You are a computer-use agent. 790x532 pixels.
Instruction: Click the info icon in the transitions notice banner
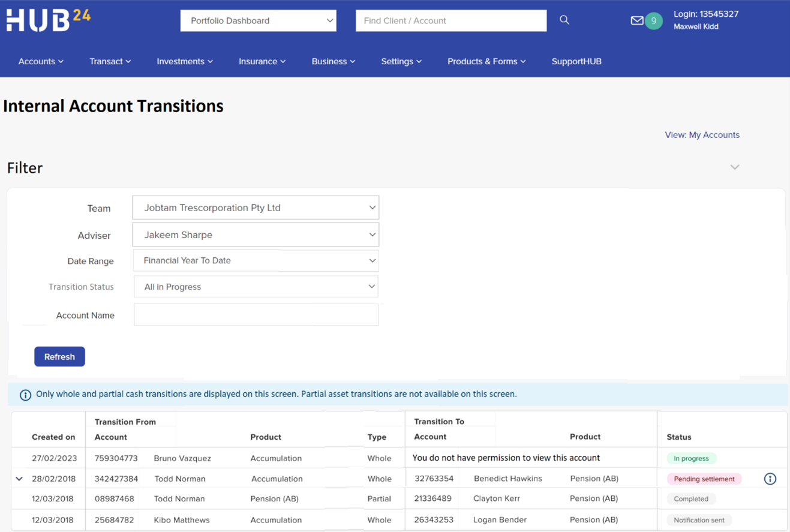point(25,395)
